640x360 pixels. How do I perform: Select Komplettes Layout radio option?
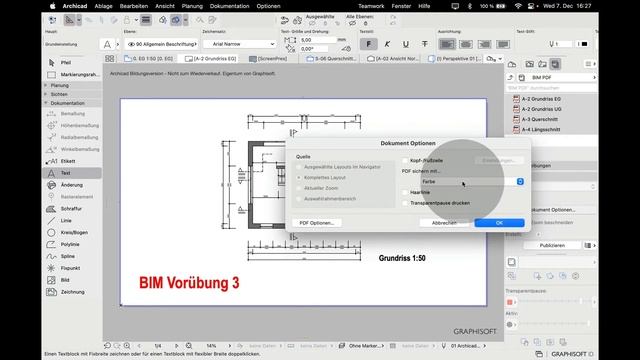(x=299, y=178)
